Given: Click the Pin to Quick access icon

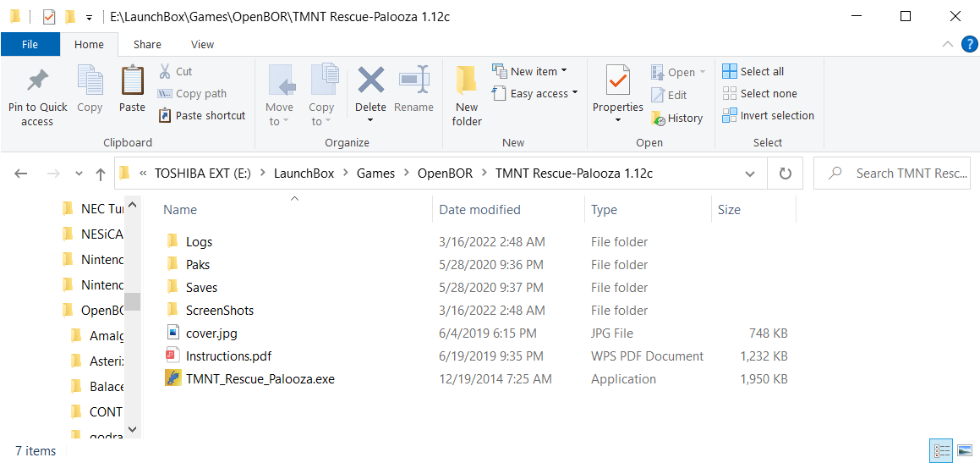Looking at the screenshot, I should coord(37,82).
